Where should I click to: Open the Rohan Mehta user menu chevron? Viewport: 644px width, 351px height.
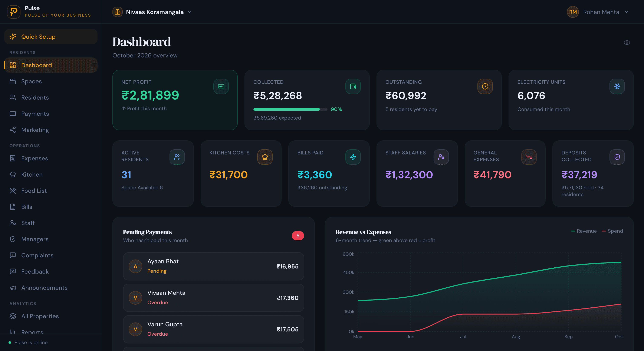pyautogui.click(x=627, y=12)
